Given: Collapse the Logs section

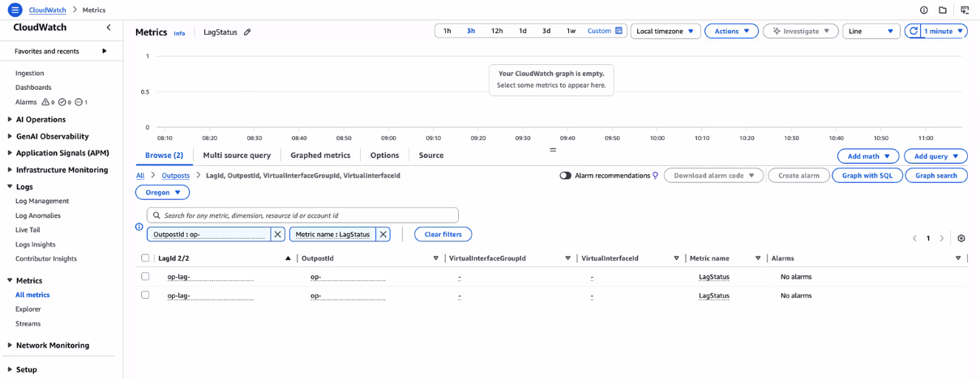Looking at the screenshot, I should pyautogui.click(x=10, y=186).
